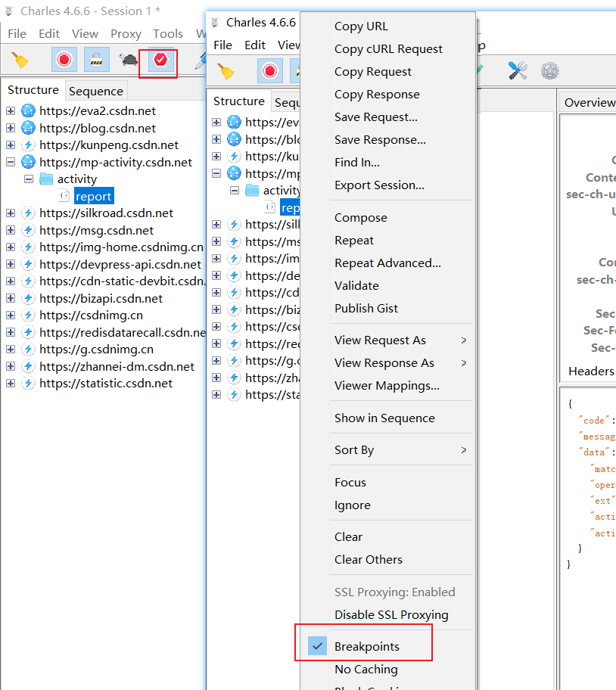Click Validate in context menu

(x=356, y=285)
